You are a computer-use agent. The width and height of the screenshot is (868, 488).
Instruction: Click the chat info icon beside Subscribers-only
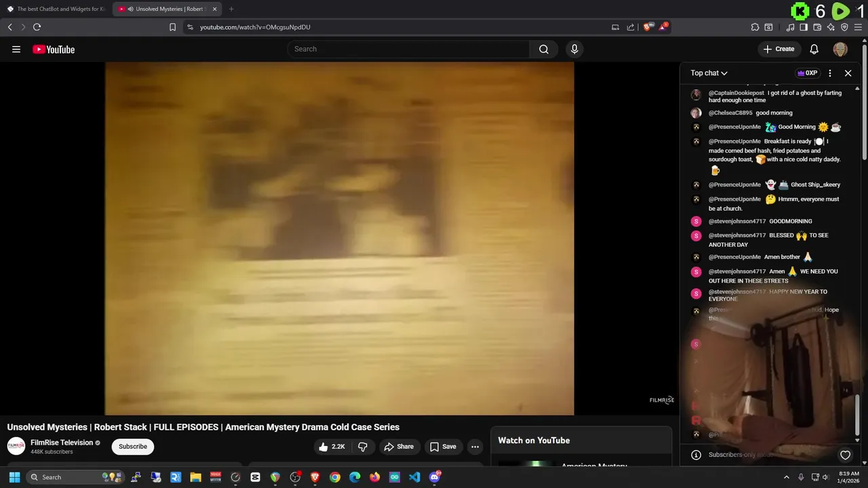coord(696,455)
